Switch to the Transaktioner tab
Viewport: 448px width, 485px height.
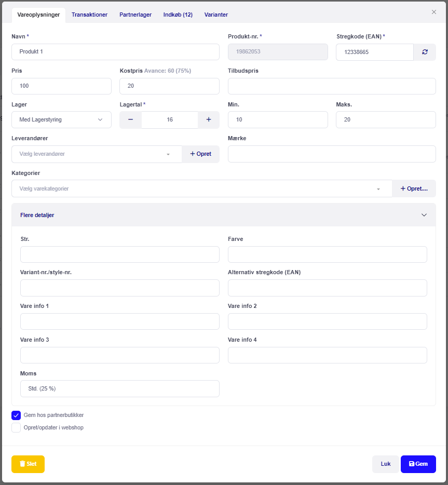click(x=89, y=15)
